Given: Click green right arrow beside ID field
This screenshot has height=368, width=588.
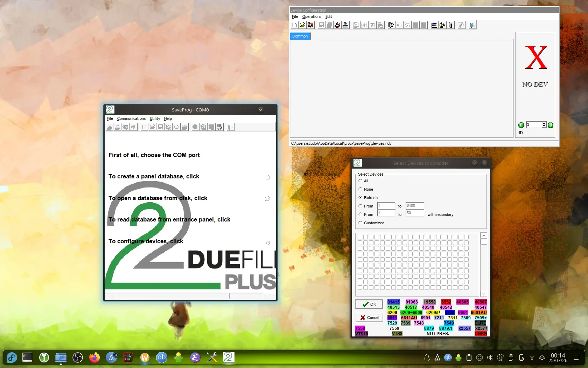Looking at the screenshot, I should coord(551,125).
